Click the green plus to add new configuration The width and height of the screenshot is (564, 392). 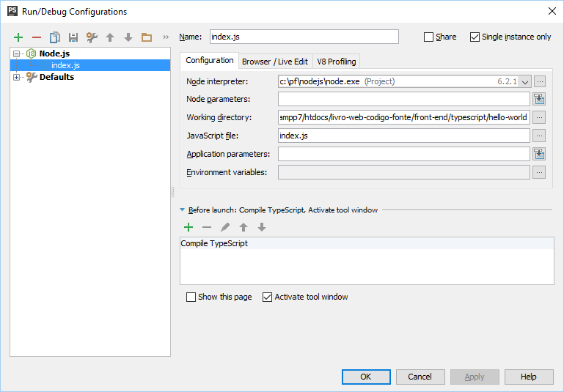(x=18, y=37)
